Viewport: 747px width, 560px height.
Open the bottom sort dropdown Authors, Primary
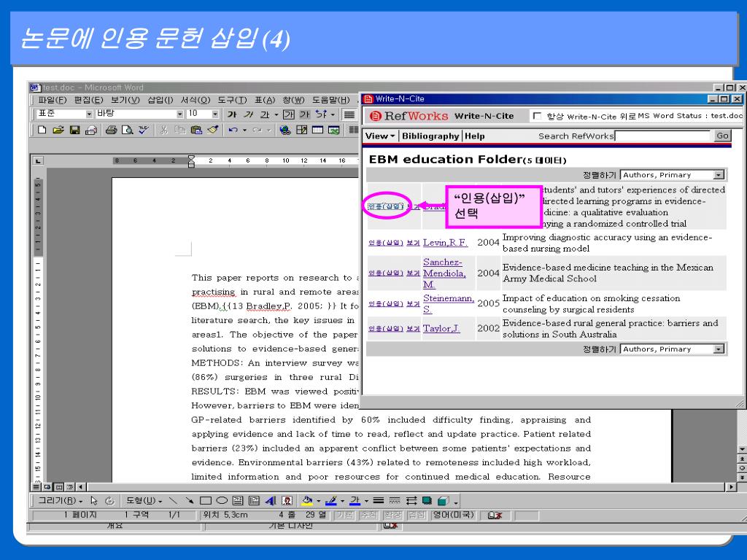672,349
